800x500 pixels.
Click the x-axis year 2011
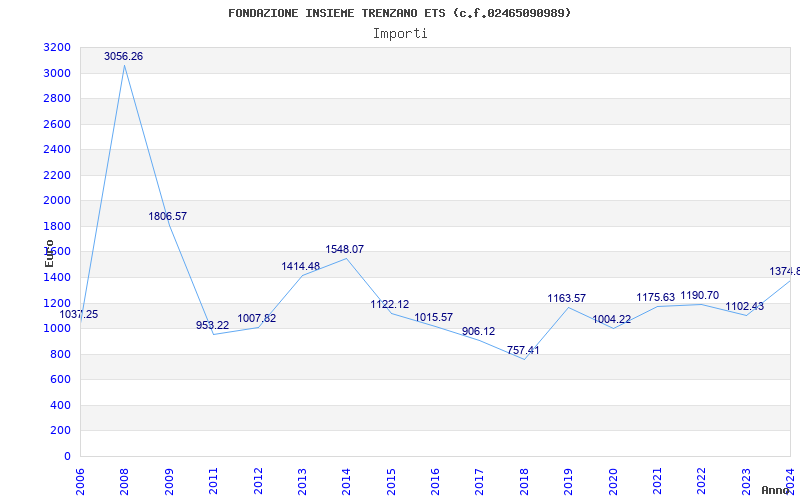pos(214,481)
